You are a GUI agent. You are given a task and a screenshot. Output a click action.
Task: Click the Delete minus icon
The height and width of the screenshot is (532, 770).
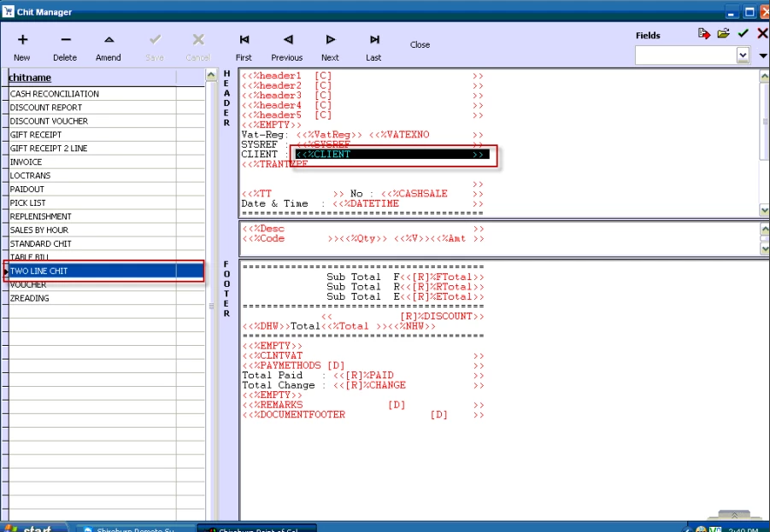click(66, 40)
